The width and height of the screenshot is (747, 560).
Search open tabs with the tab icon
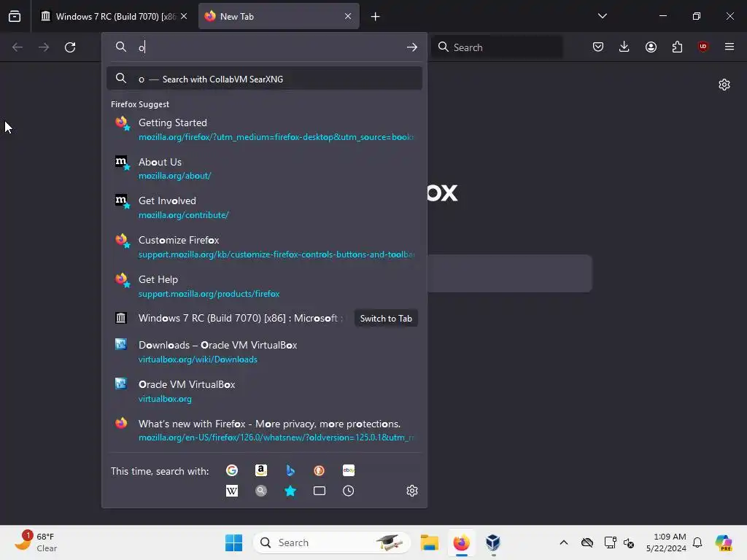point(320,491)
